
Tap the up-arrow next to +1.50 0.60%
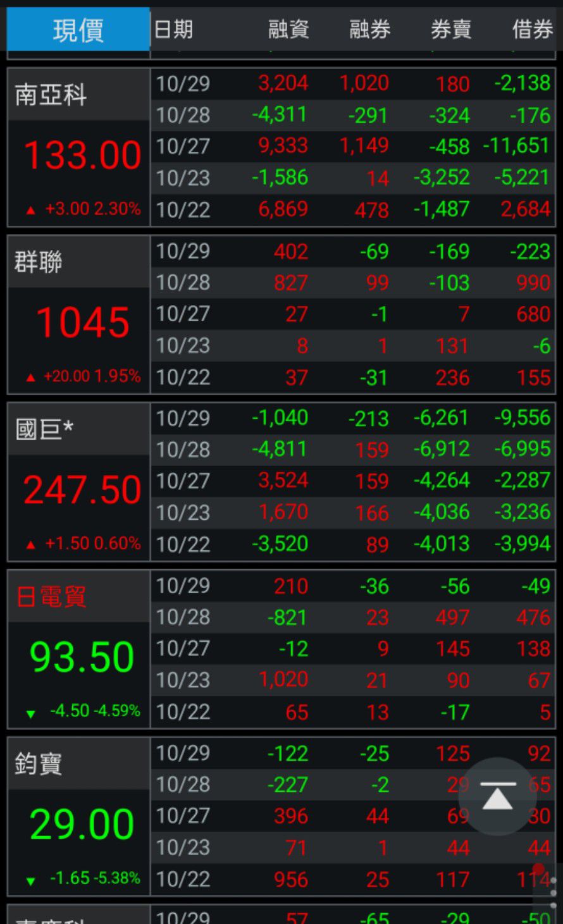(x=30, y=545)
